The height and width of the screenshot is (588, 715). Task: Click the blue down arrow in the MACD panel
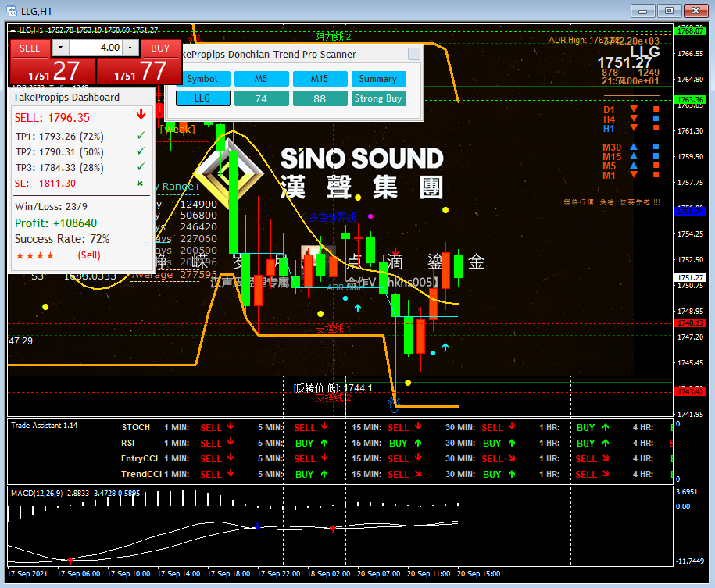pos(257,526)
